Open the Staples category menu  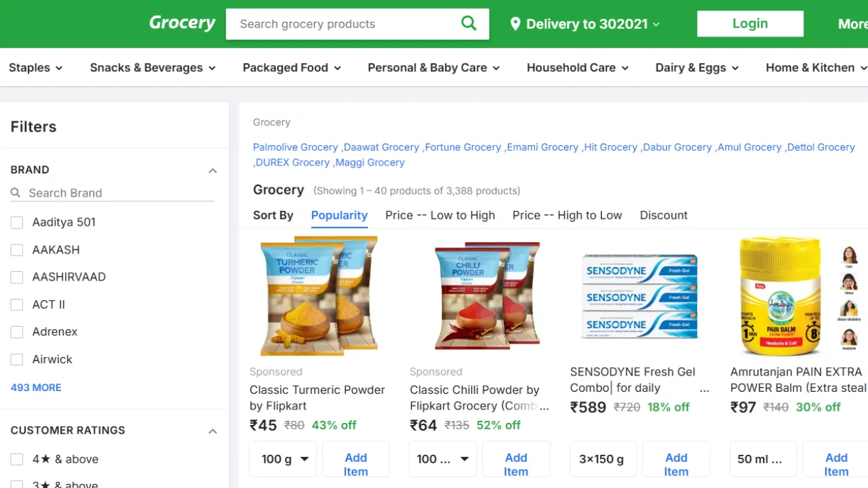tap(35, 67)
